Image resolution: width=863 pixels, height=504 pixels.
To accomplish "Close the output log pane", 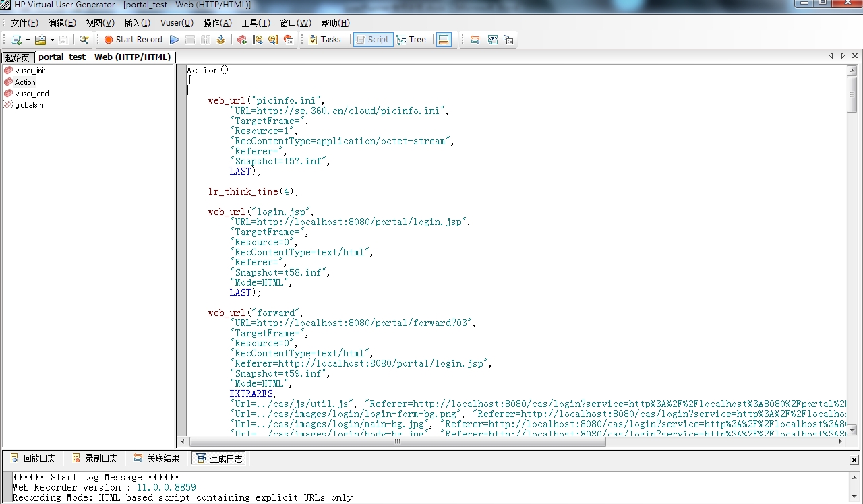I will [x=855, y=460].
